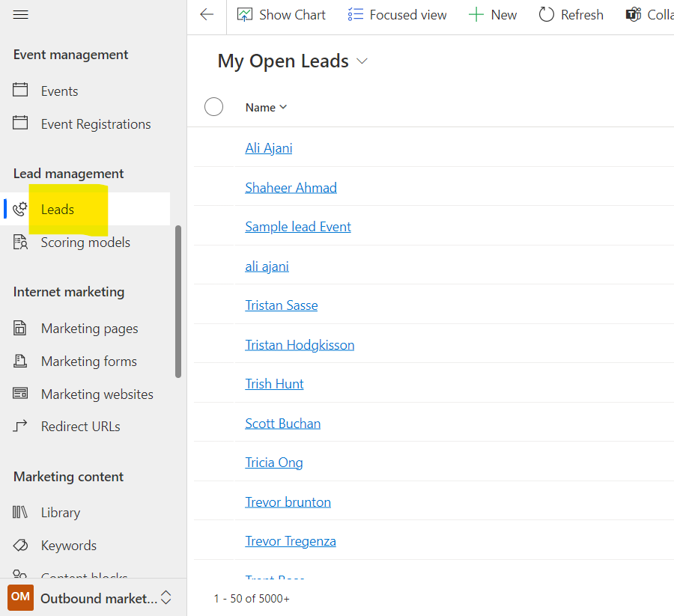
Task: Click the Redirect URLs arrow icon
Action: click(x=21, y=427)
